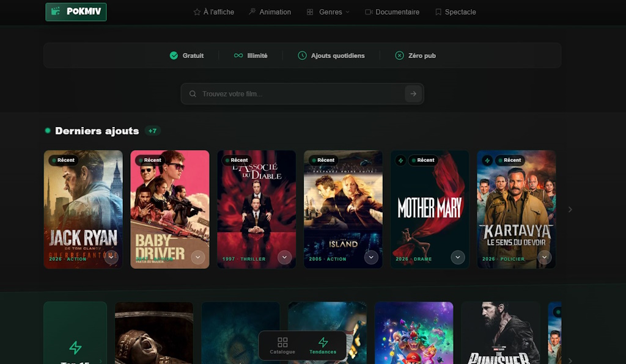Switch to the Catalogue tab

[282, 346]
